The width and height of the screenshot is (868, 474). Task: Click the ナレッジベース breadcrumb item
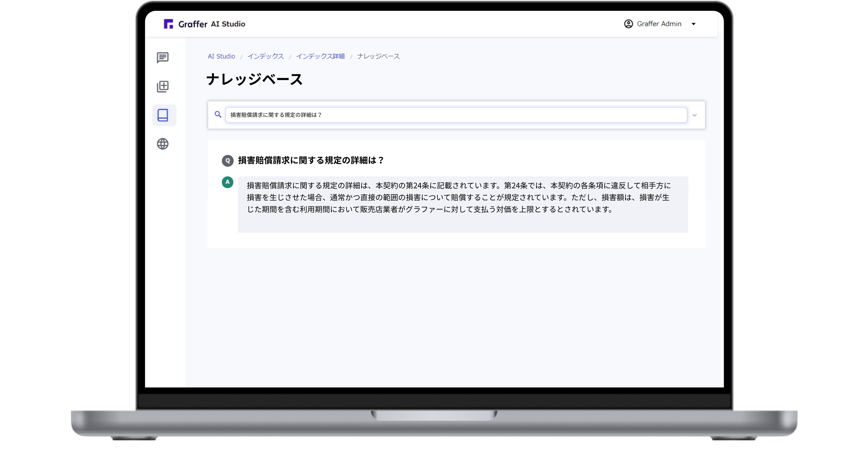coord(378,56)
